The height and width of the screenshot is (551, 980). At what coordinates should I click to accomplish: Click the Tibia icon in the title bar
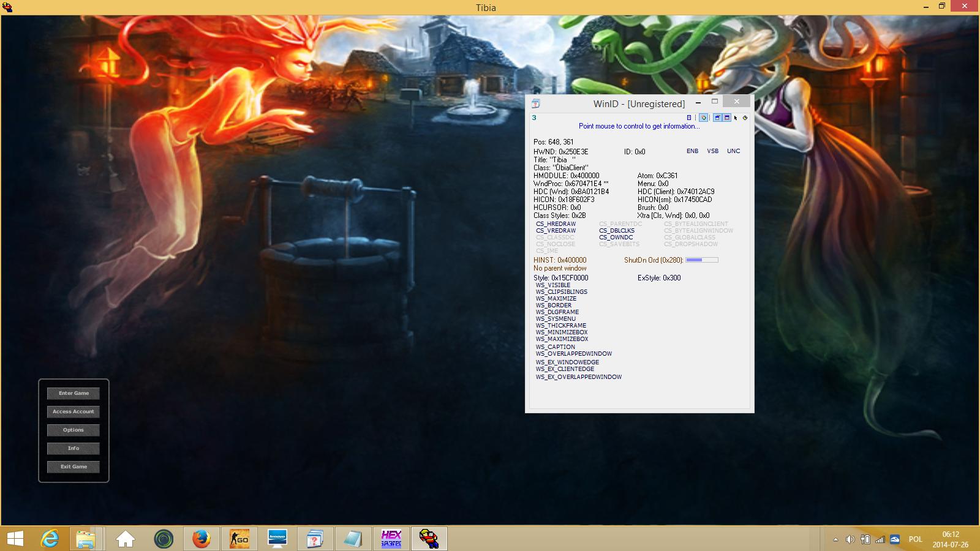click(7, 7)
